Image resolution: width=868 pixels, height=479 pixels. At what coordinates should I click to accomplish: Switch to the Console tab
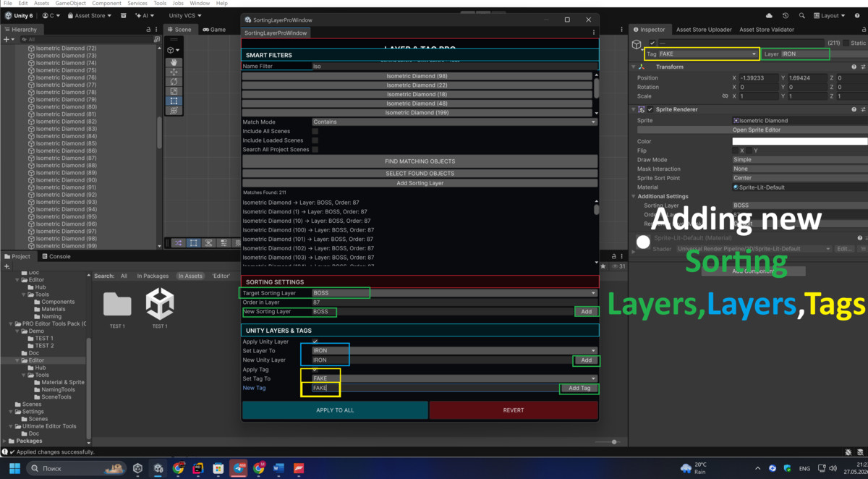point(56,256)
